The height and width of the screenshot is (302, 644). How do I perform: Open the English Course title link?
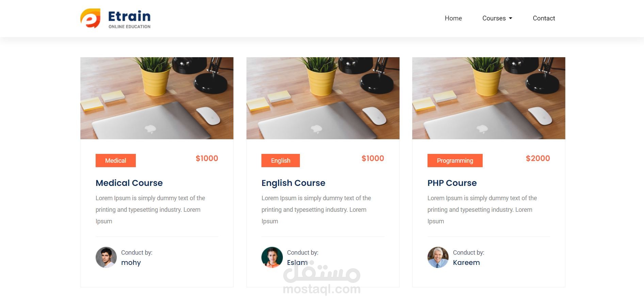point(293,183)
